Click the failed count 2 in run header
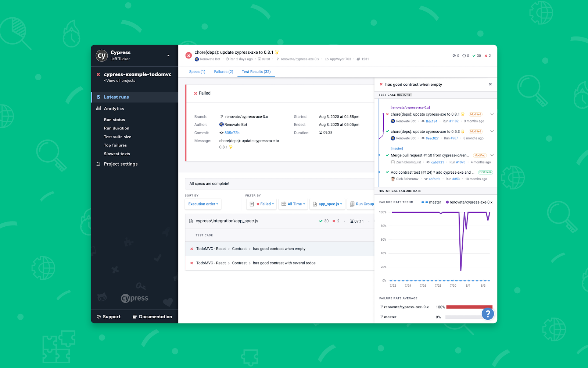This screenshot has height=368, width=588. (488, 56)
